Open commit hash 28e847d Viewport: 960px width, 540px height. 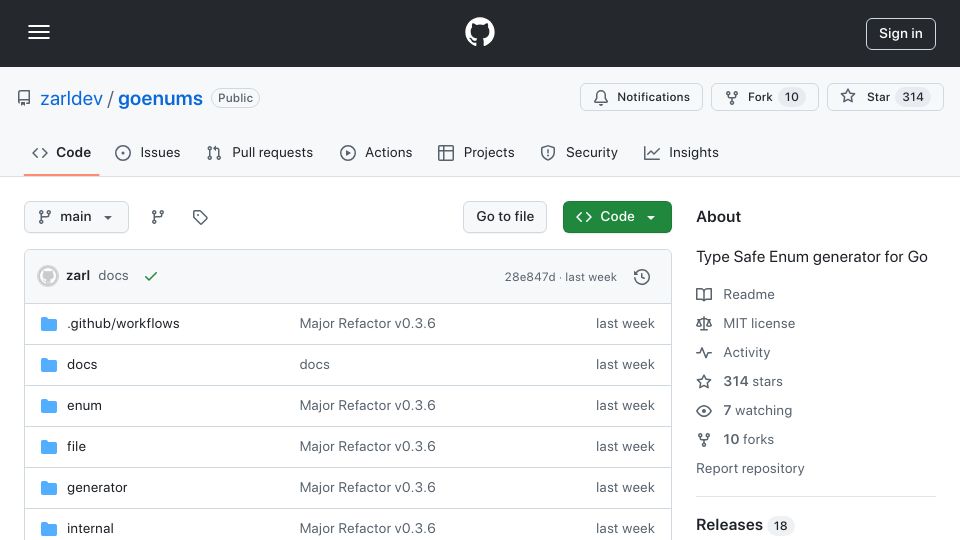[x=530, y=277]
